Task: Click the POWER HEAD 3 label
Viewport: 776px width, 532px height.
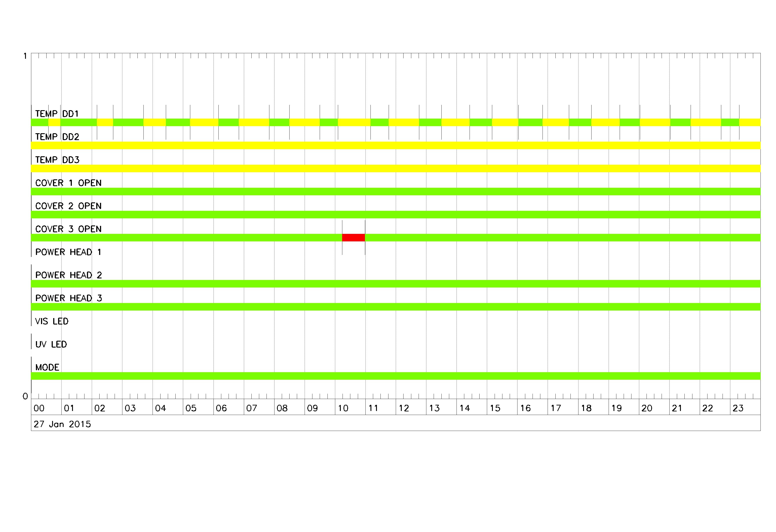Action: click(x=69, y=298)
